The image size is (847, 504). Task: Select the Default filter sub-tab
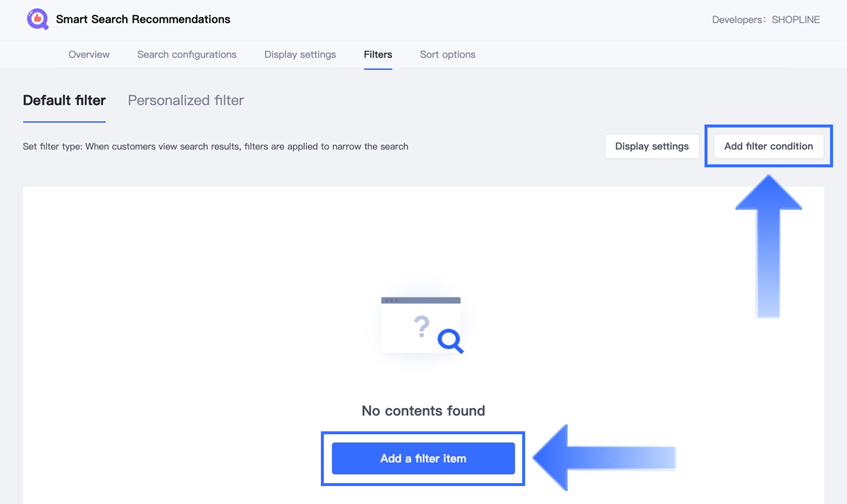coord(64,100)
